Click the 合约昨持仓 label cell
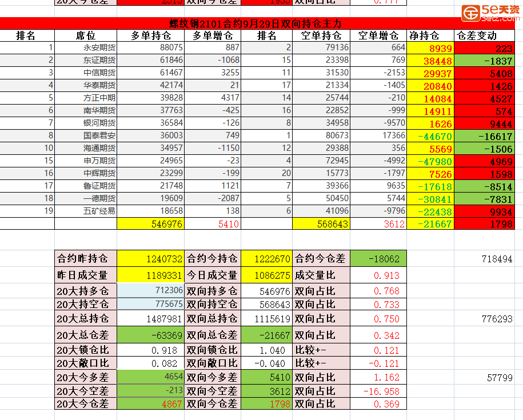 tap(86, 258)
